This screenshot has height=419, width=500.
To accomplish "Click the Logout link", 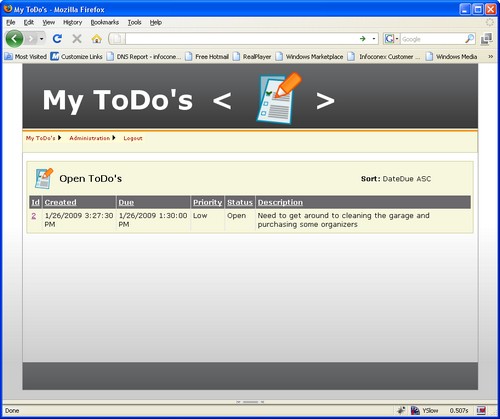I will 133,138.
